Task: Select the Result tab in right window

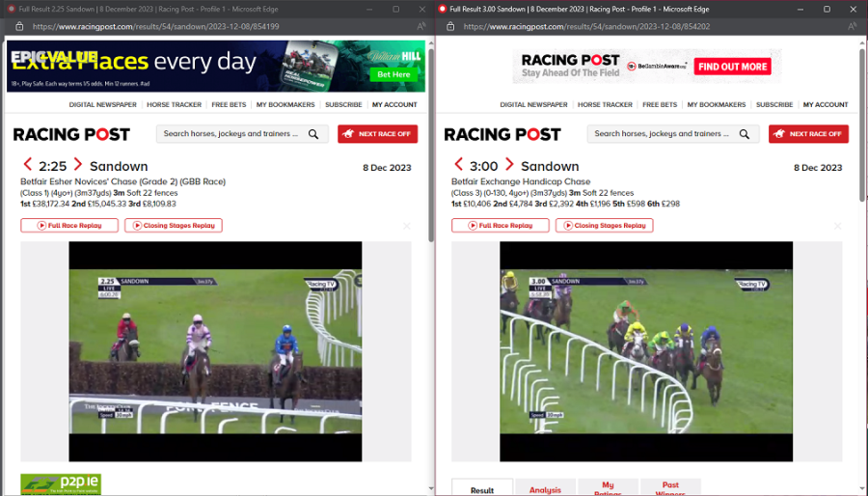Action: [482, 487]
